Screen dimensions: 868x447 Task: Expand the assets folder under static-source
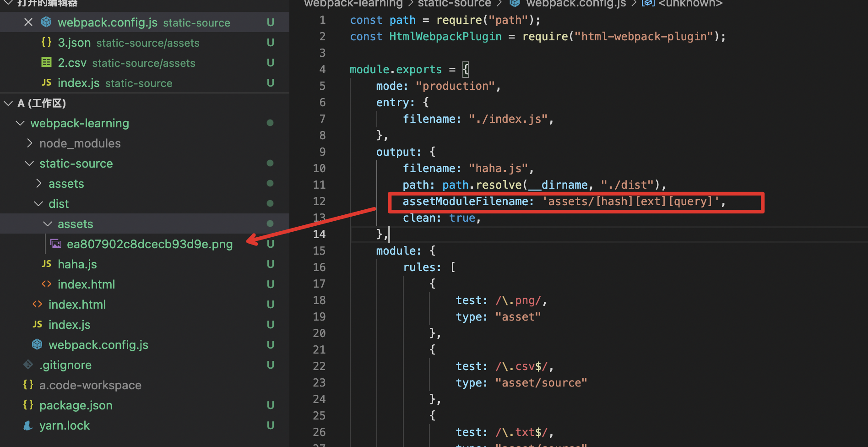[x=38, y=184]
